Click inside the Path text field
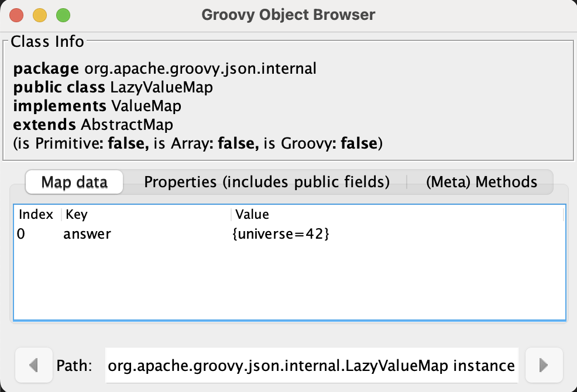 tap(310, 365)
